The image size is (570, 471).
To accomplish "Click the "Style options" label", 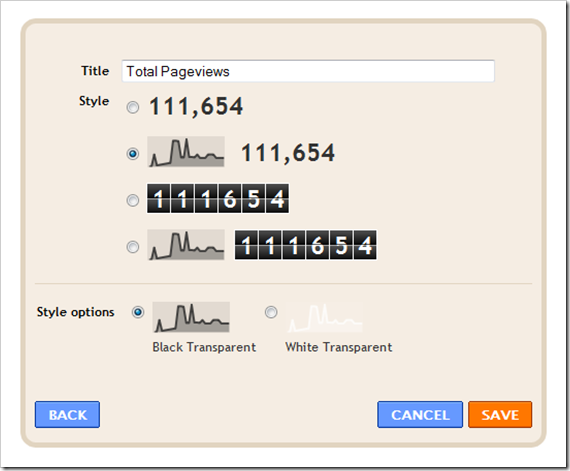I will (x=76, y=312).
